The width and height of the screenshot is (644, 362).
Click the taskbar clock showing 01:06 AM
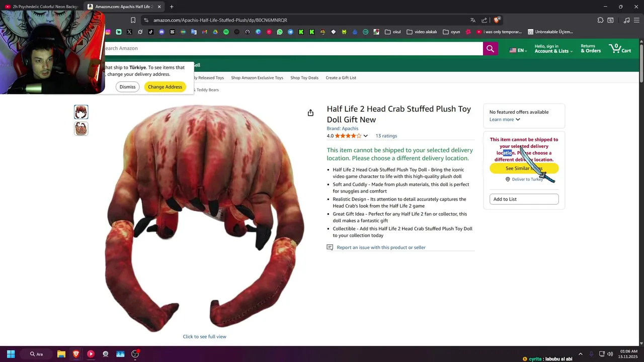point(628,354)
